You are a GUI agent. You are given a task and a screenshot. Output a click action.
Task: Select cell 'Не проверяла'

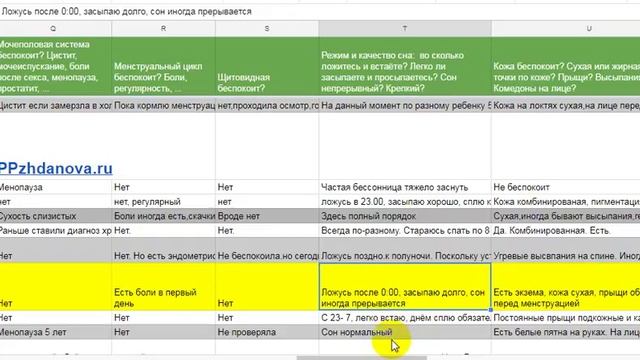[x=267, y=332]
